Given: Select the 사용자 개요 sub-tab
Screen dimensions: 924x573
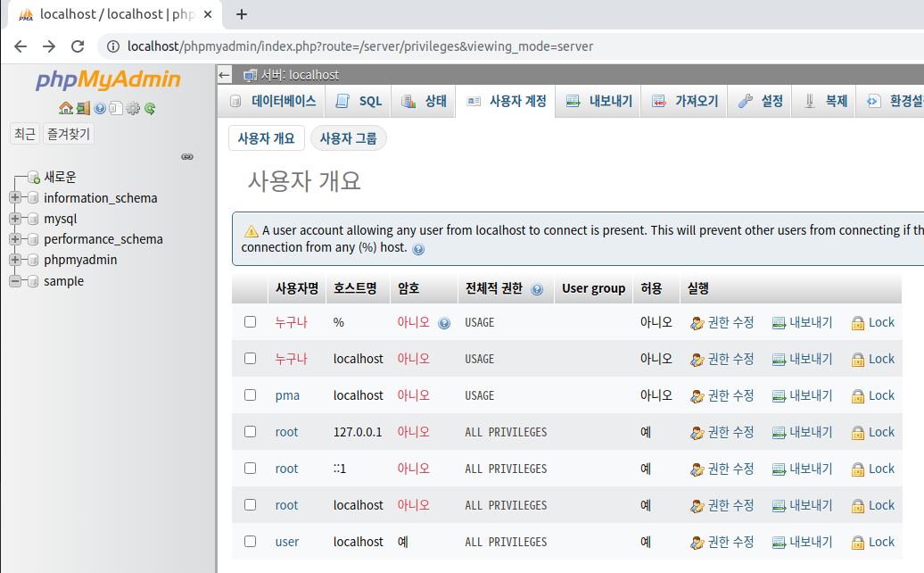Looking at the screenshot, I should click(x=267, y=138).
